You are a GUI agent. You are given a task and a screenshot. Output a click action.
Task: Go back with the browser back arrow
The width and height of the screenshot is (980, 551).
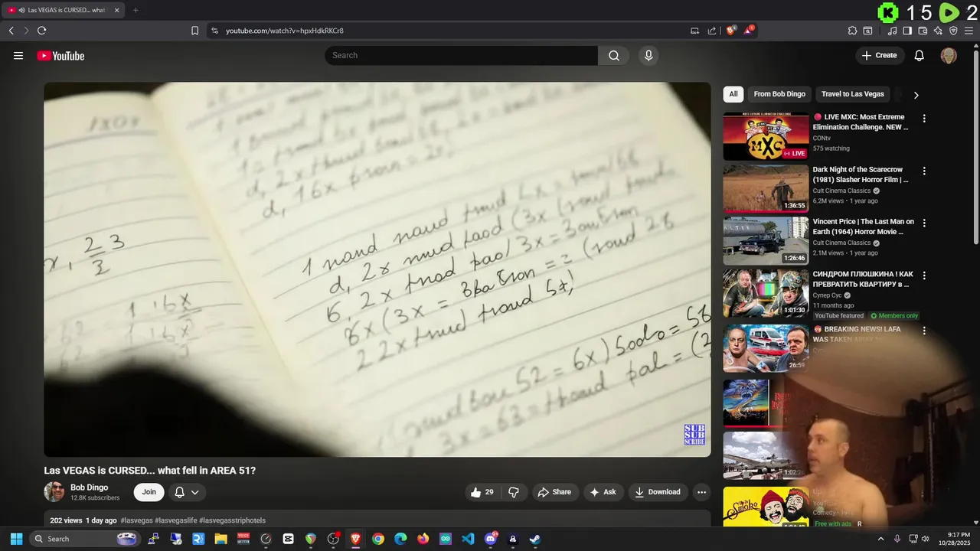pyautogui.click(x=11, y=31)
